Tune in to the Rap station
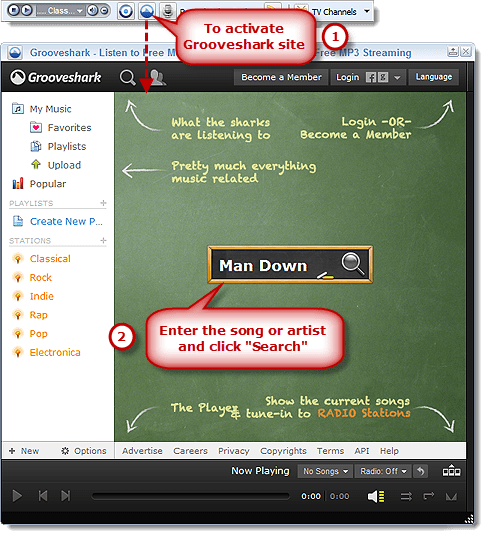 (30, 315)
